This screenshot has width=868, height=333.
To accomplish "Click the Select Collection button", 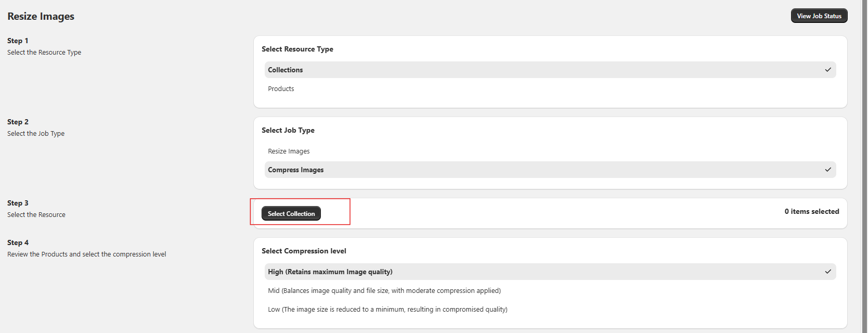I will [x=291, y=213].
